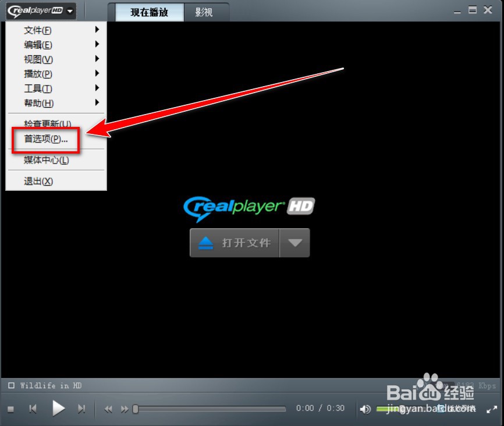Click the realplayer HD logo in the video area
Viewport: 504px width, 426px height.
pyautogui.click(x=249, y=208)
